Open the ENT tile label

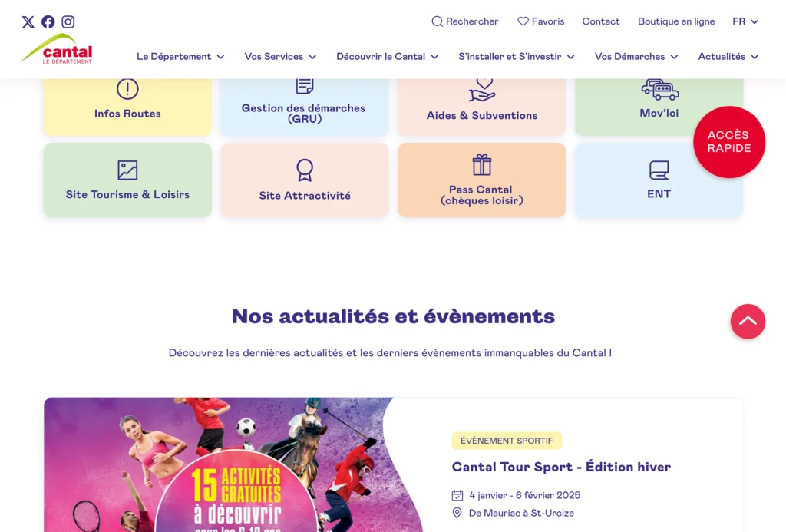(659, 194)
